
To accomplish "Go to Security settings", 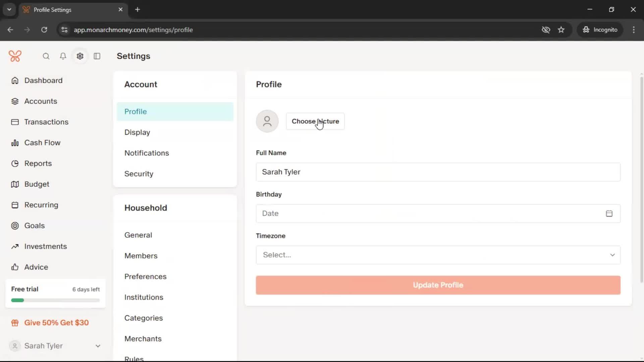I will click(x=139, y=174).
